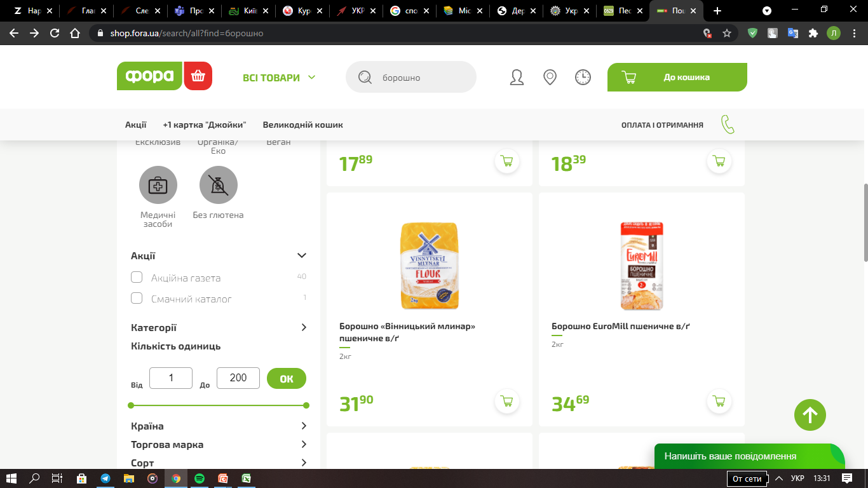The height and width of the screenshot is (488, 868).
Task: Switch to the Міс browser tab
Action: [465, 11]
